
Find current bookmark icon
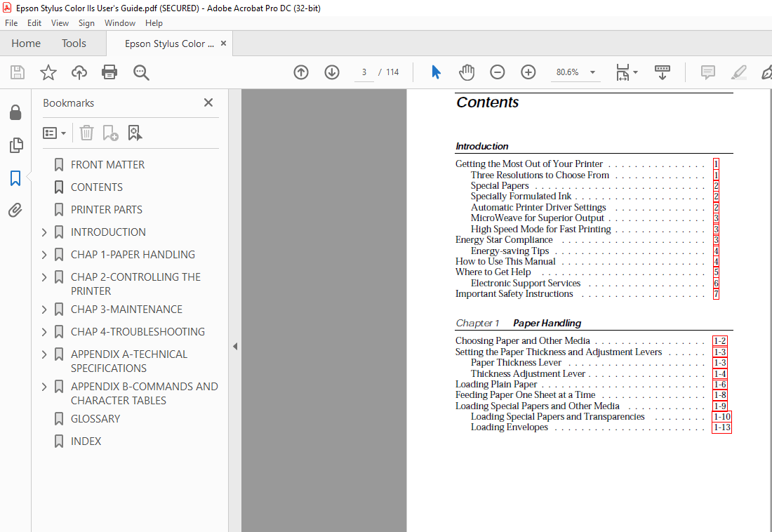tap(135, 133)
